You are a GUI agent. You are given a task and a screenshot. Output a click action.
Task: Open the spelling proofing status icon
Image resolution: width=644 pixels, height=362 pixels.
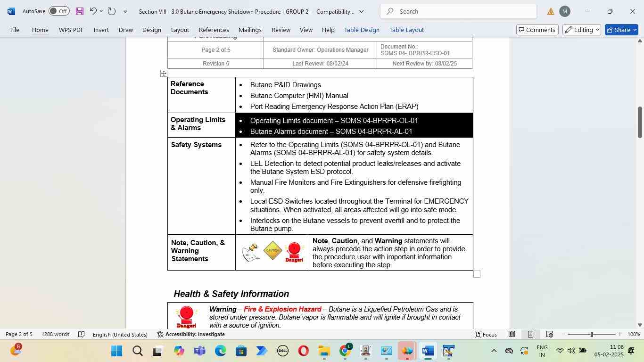pos(81,334)
